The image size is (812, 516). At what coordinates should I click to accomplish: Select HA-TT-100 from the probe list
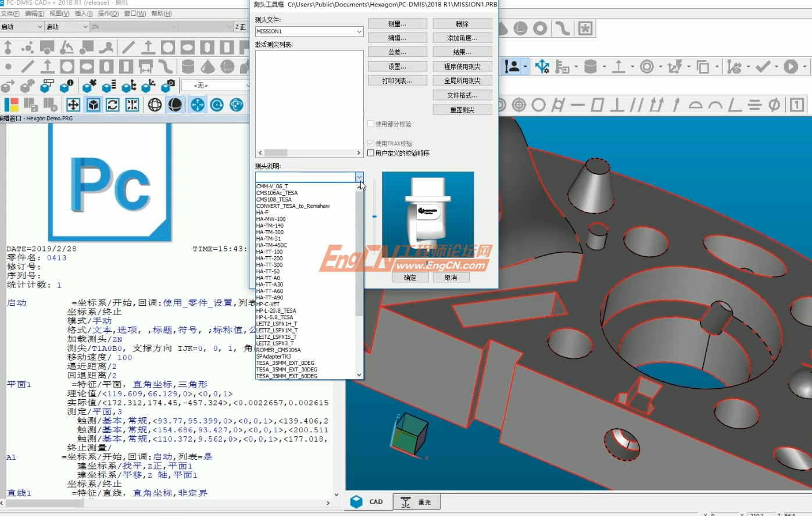271,252
